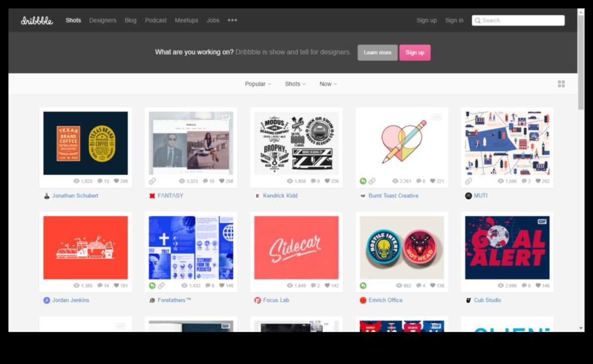Click the views eye icon on Sidecar shot

tap(290, 286)
